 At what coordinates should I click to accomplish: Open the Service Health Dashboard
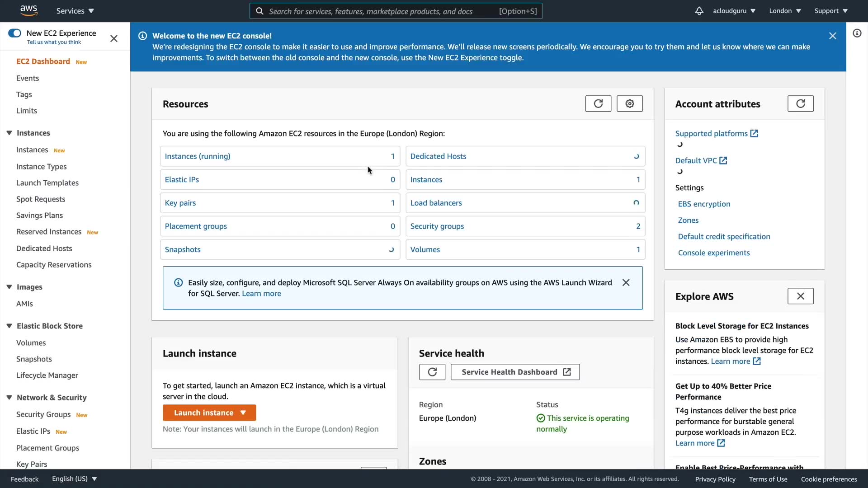tap(515, 372)
